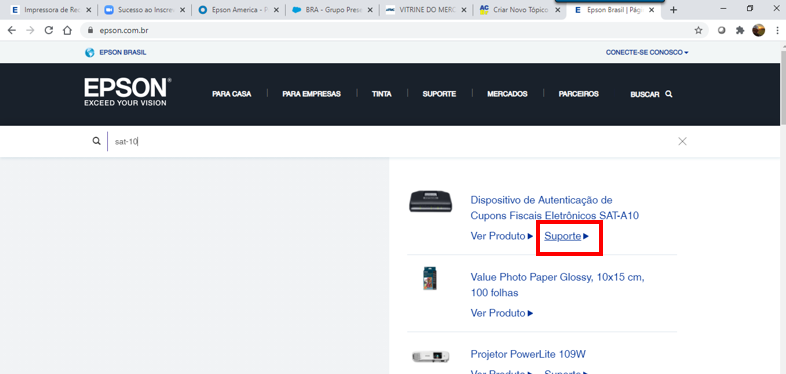The image size is (786, 374).
Task: Open the PARCEIROS menu
Action: coord(578,94)
